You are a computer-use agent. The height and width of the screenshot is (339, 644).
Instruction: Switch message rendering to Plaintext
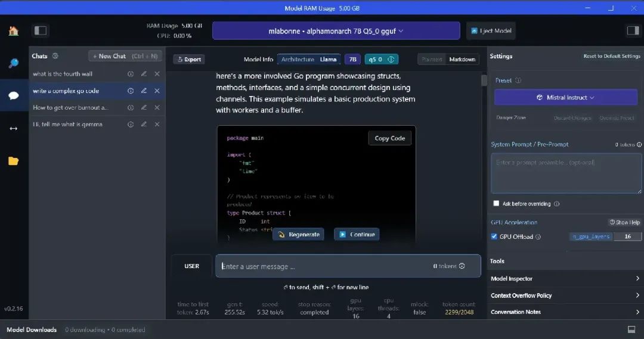click(432, 60)
